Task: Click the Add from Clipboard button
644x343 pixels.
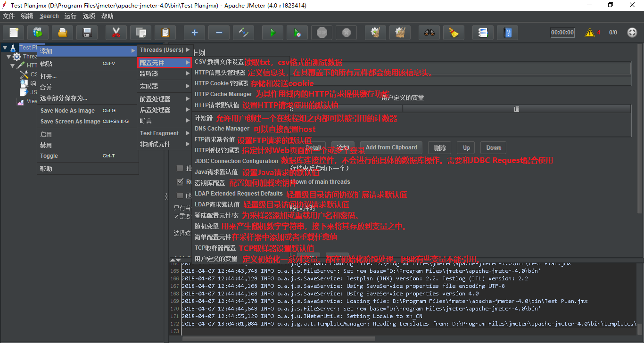Action: 391,147
